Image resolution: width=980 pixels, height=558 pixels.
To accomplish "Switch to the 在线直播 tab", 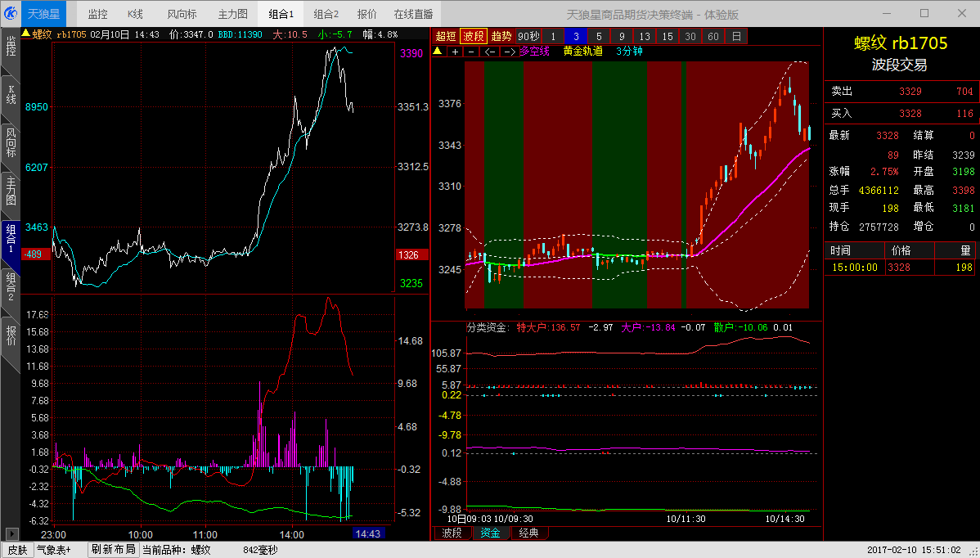I will tap(413, 14).
